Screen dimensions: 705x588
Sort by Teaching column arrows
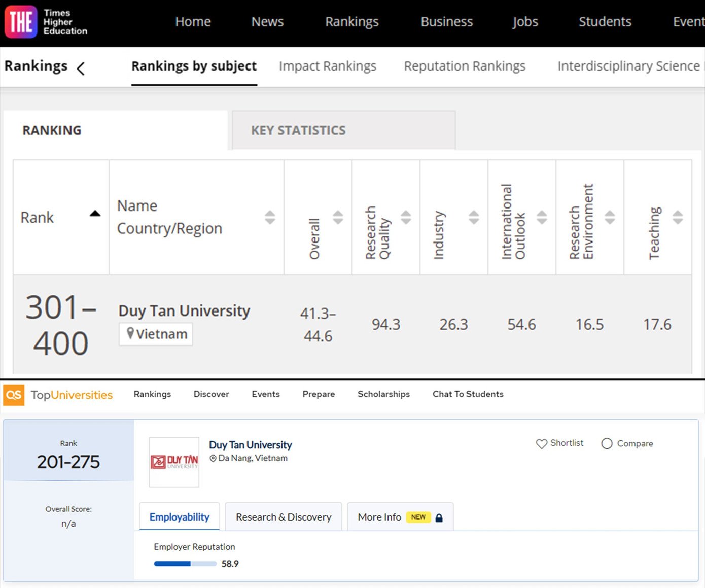(678, 217)
